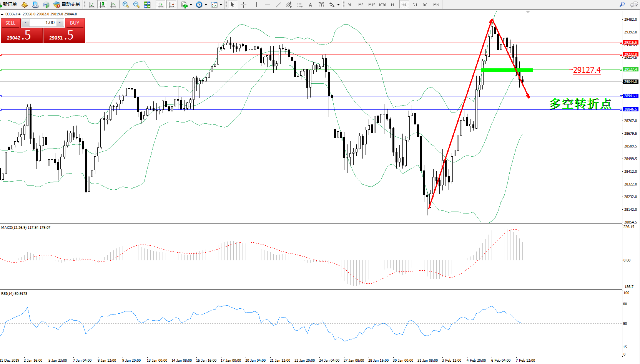Expand the chart periods clock dropdown

[206, 5]
